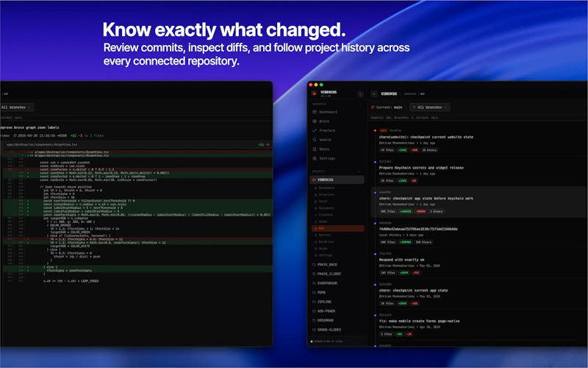Collapse the Projects section chevron
The image size is (588, 368).
(x=359, y=171)
